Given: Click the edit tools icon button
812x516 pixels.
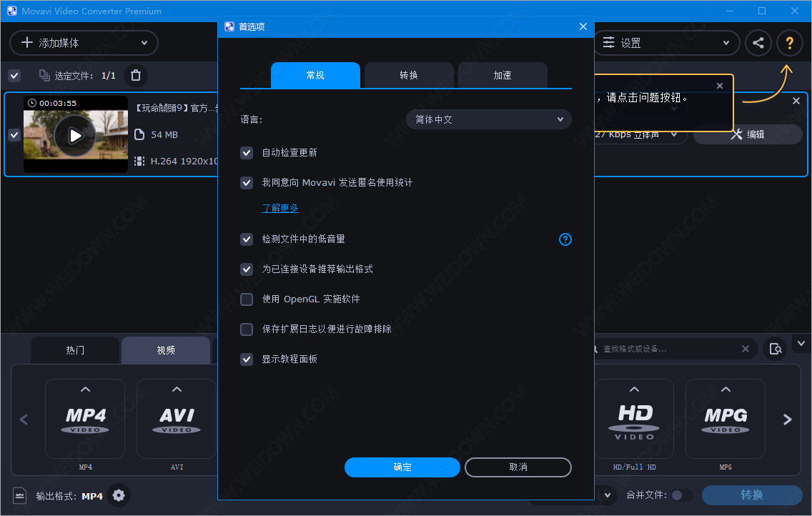Looking at the screenshot, I should point(747,134).
